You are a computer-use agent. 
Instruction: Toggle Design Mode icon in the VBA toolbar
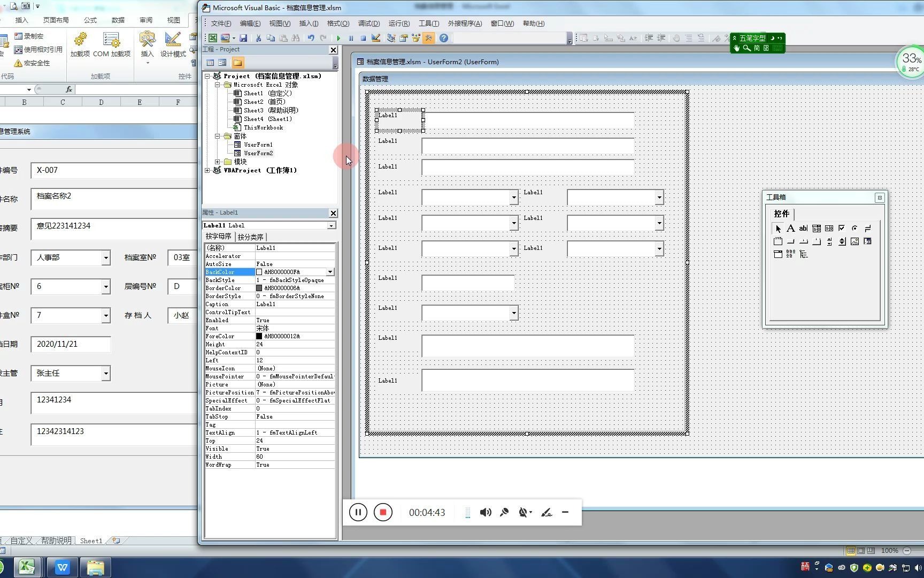pyautogui.click(x=376, y=38)
